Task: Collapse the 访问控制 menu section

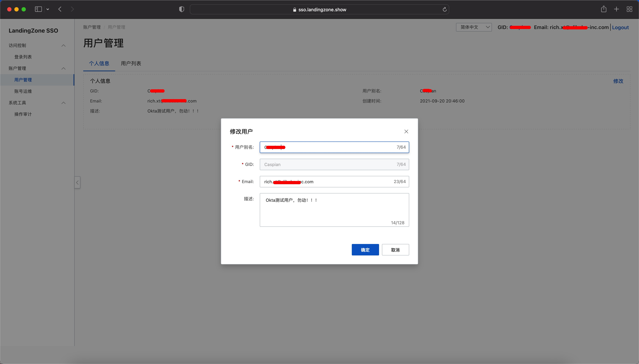Action: pyautogui.click(x=64, y=45)
